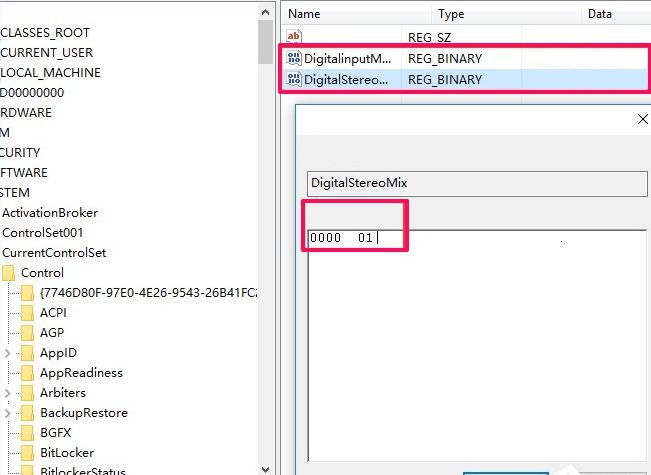Click the Arbiters folder icon
The height and width of the screenshot is (475, 651).
click(x=27, y=393)
